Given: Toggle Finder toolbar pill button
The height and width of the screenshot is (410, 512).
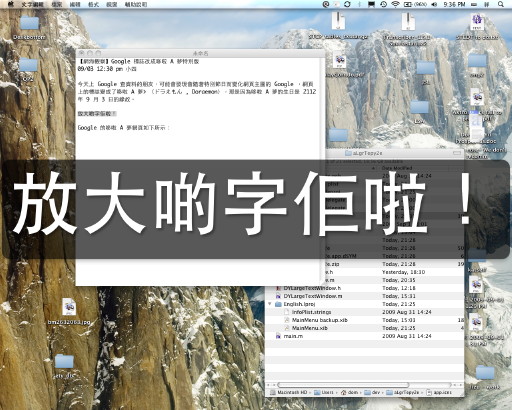Looking at the screenshot, I should [457, 153].
